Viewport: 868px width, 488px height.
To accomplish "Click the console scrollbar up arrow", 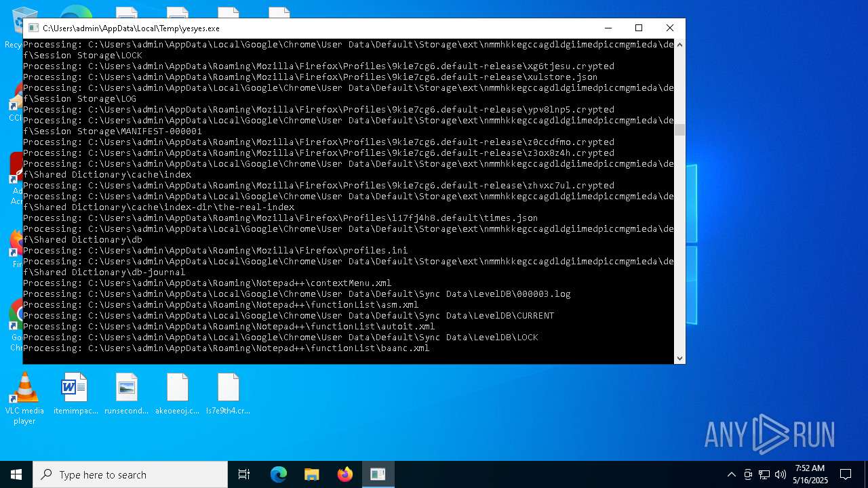I will [679, 45].
